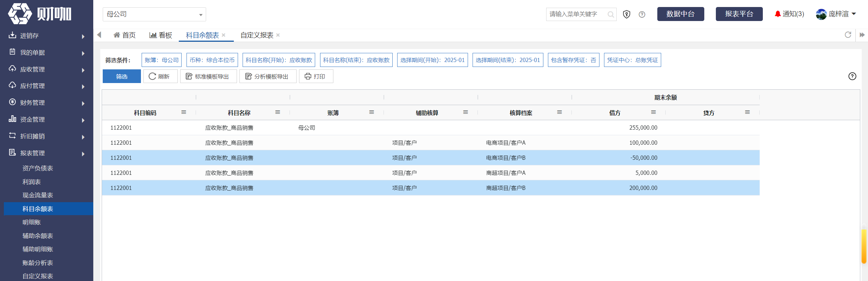Click help icon at right of toolbar row
The image size is (868, 281).
coord(852,76)
